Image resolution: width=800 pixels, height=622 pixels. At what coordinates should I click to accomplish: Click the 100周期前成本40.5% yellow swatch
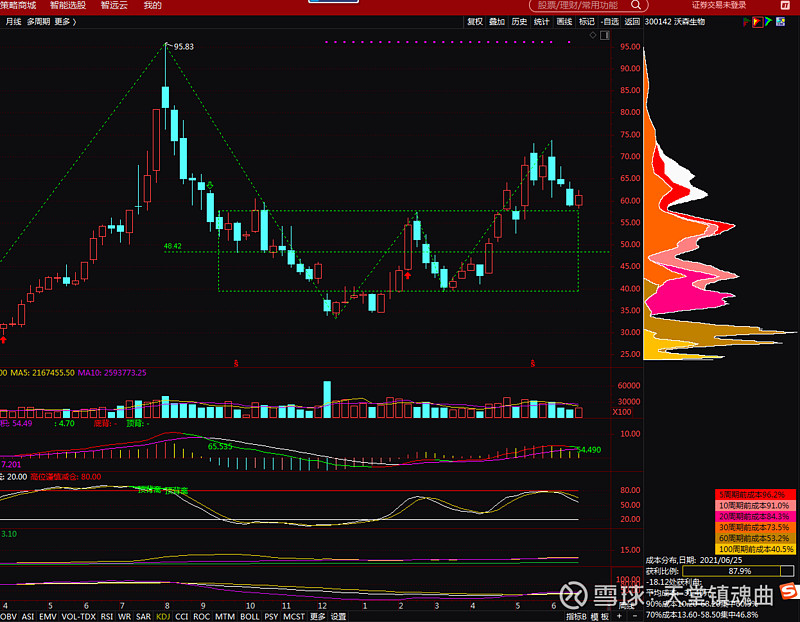[x=755, y=549]
